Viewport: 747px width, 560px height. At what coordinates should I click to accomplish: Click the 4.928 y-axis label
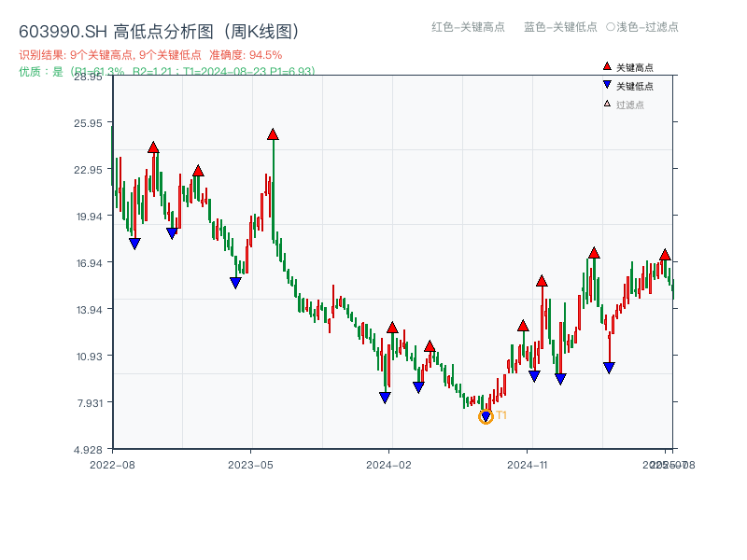(88, 450)
